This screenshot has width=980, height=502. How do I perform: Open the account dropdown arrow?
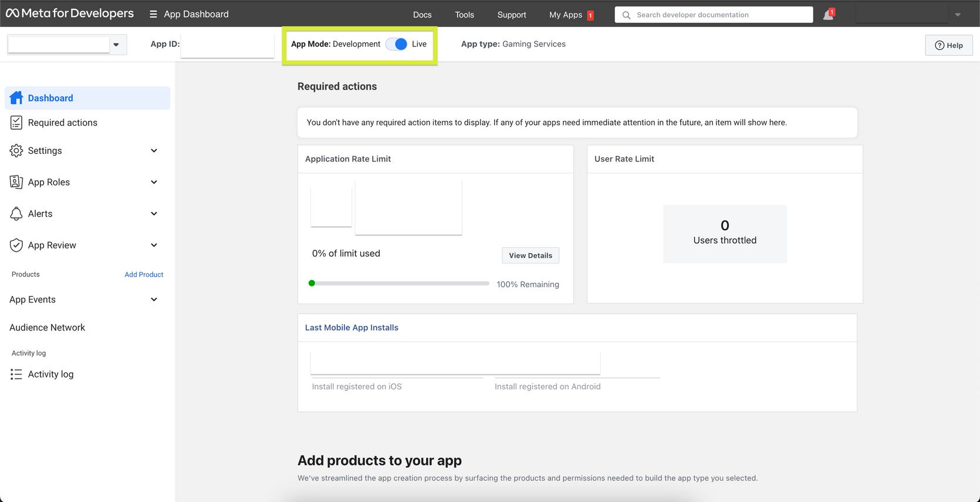(958, 15)
